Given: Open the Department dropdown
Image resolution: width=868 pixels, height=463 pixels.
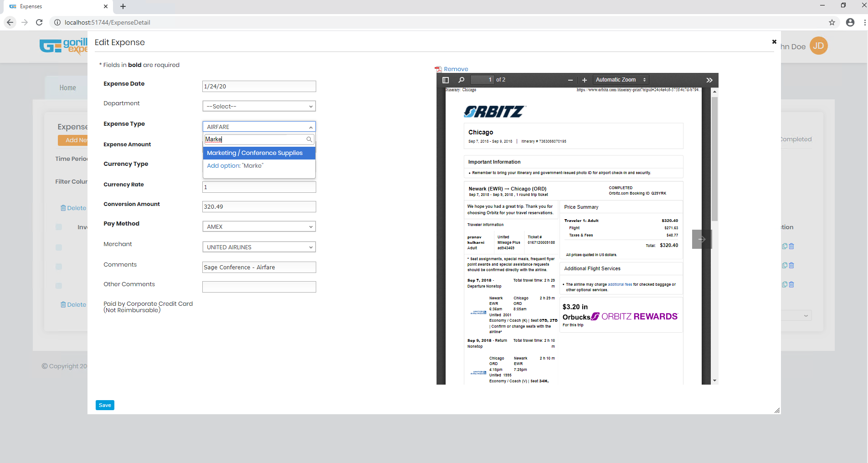Looking at the screenshot, I should [259, 106].
